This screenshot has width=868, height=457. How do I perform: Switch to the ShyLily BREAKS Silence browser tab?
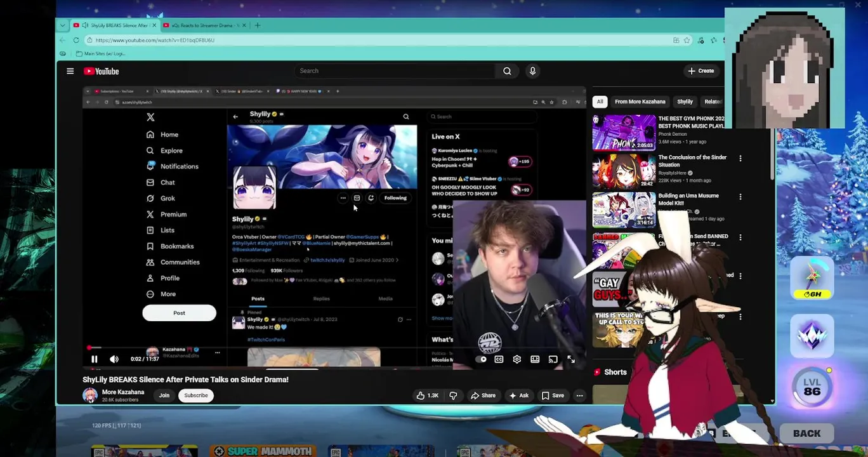(x=114, y=25)
